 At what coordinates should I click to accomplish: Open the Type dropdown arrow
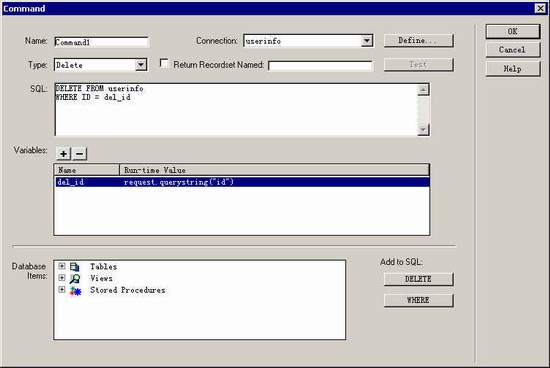click(x=141, y=65)
